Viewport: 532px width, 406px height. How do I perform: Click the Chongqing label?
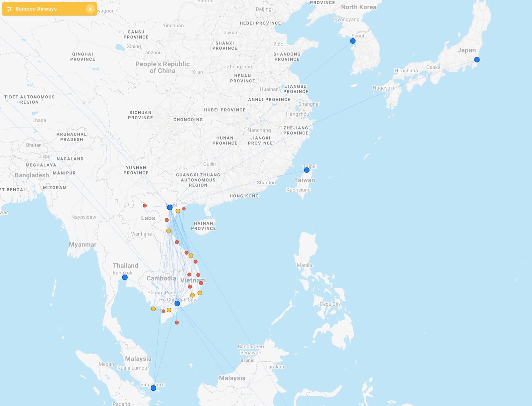[x=188, y=120]
